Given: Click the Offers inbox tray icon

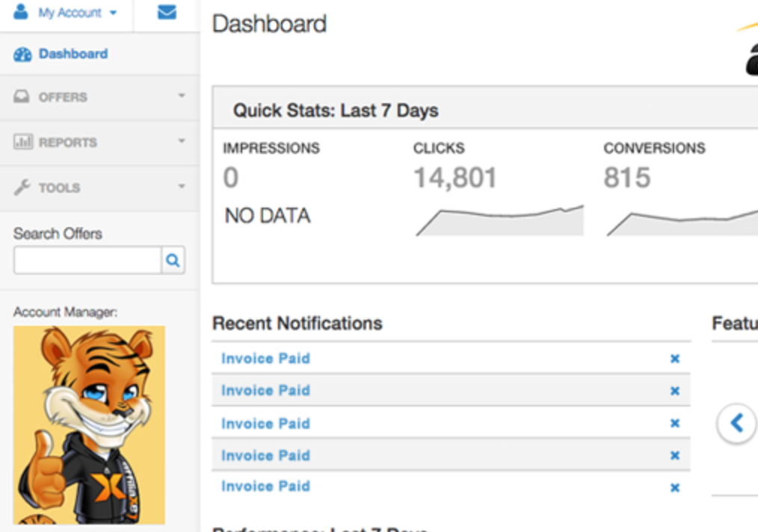Looking at the screenshot, I should click(x=22, y=97).
